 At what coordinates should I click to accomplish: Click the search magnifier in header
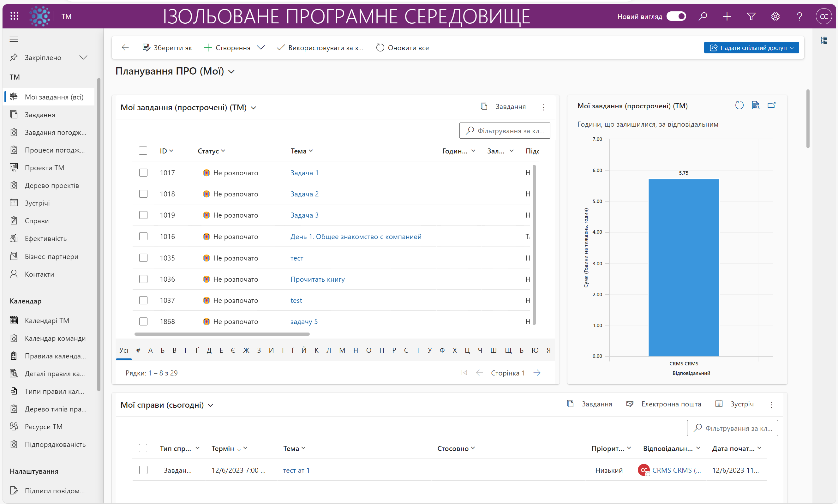click(703, 16)
